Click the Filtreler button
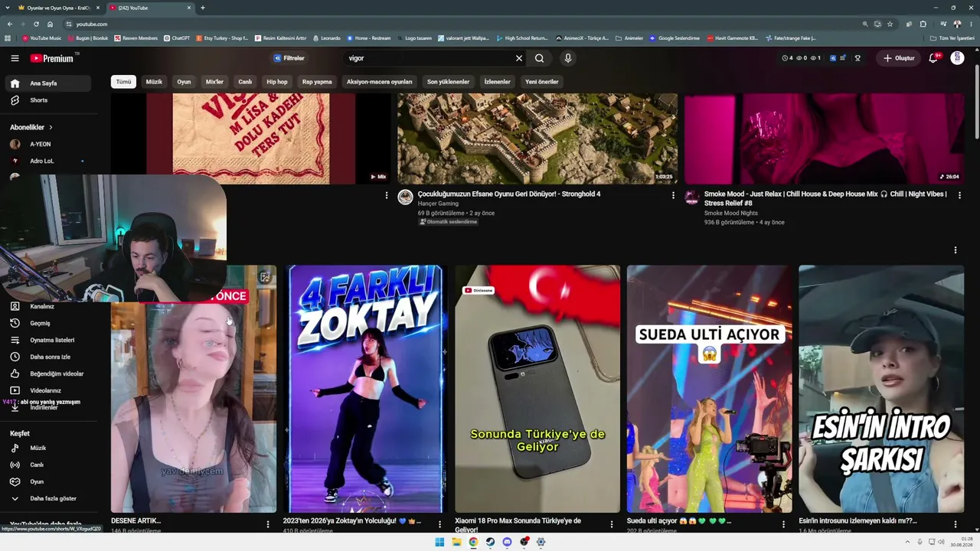 [289, 58]
